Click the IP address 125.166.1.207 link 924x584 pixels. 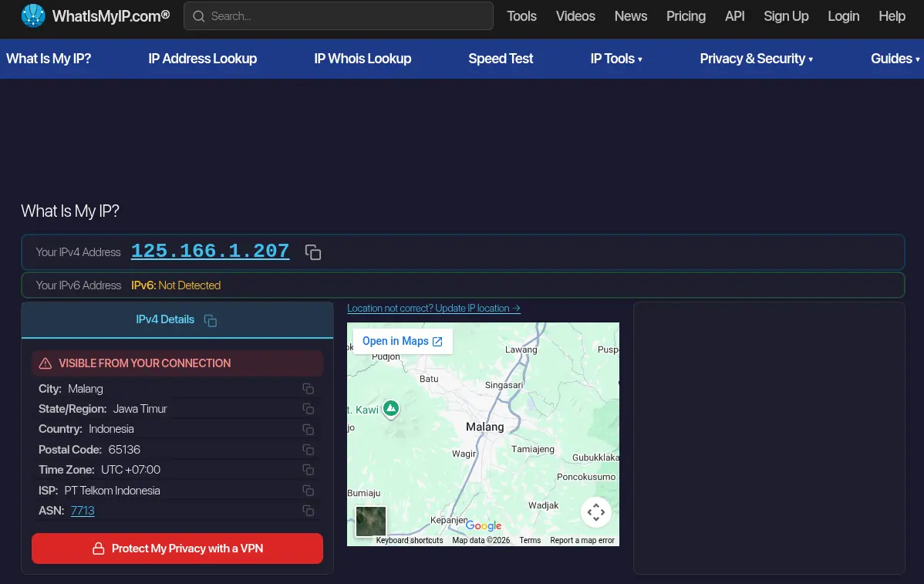coord(211,251)
